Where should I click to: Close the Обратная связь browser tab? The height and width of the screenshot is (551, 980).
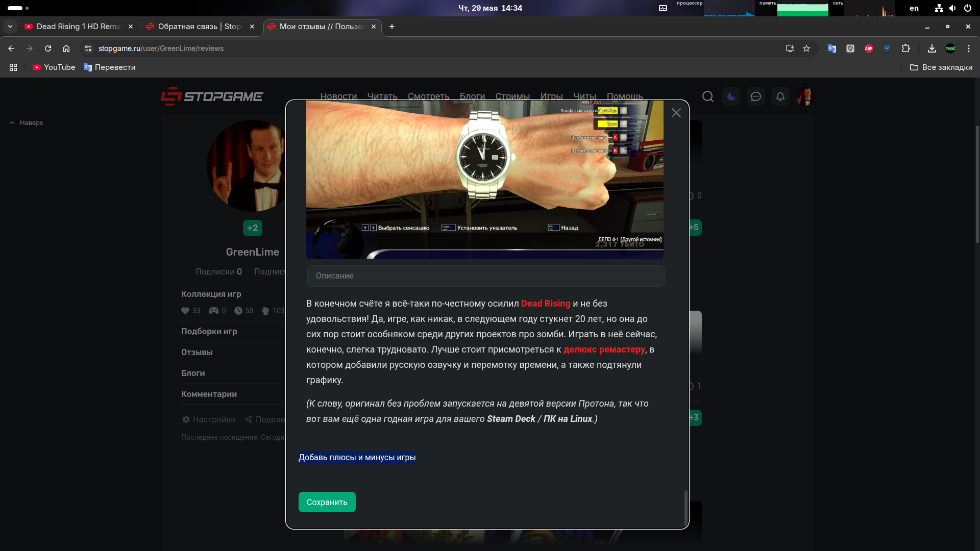pyautogui.click(x=252, y=27)
